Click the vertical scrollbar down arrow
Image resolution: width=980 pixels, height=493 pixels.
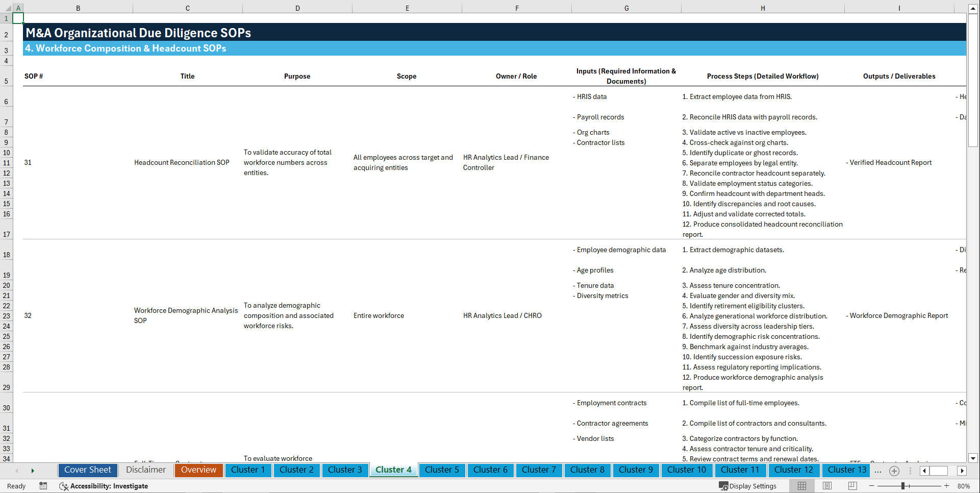click(x=973, y=458)
